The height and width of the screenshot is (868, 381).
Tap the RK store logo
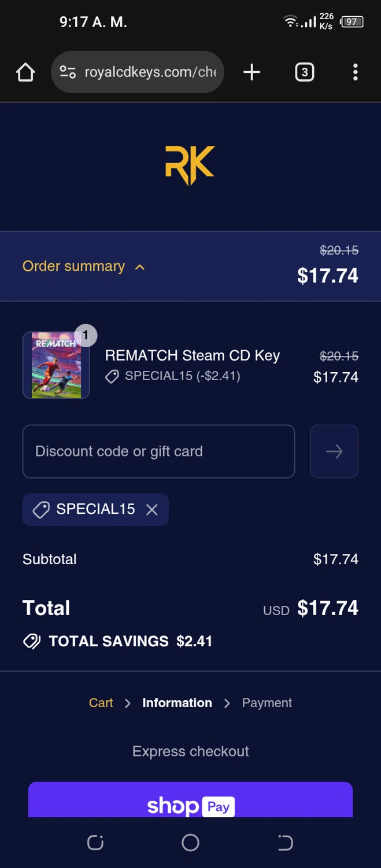190,165
